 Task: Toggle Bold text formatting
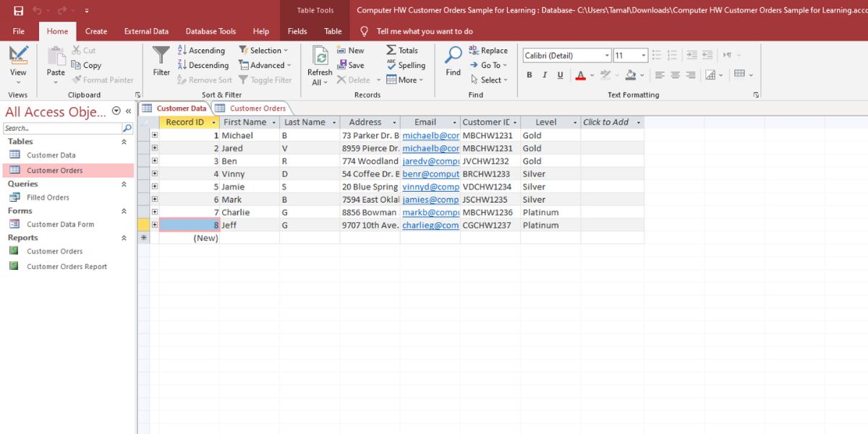coord(529,75)
